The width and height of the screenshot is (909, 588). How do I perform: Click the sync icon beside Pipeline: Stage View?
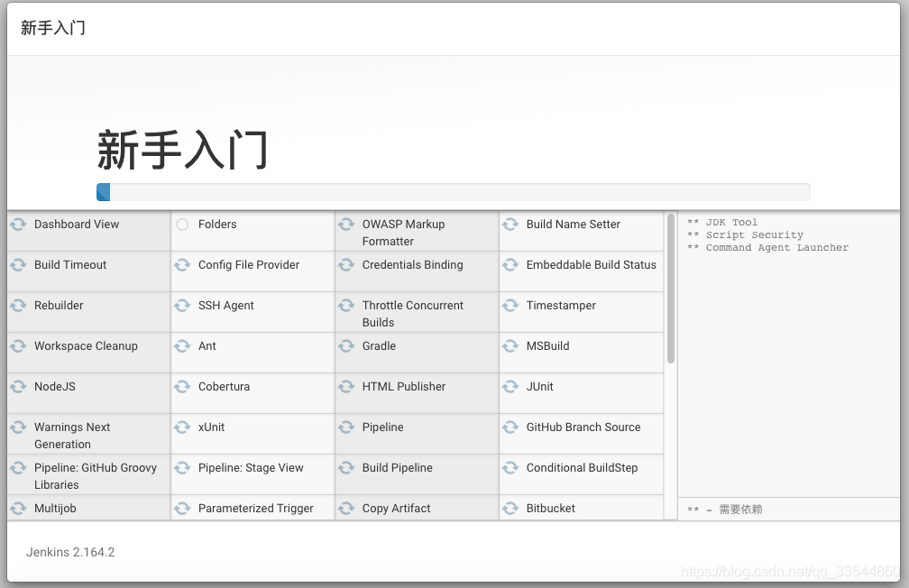182,468
